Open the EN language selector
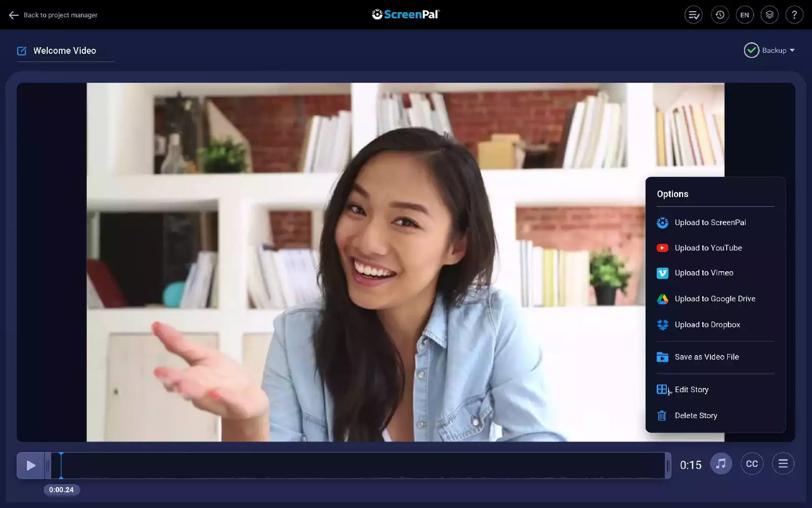 (x=745, y=15)
